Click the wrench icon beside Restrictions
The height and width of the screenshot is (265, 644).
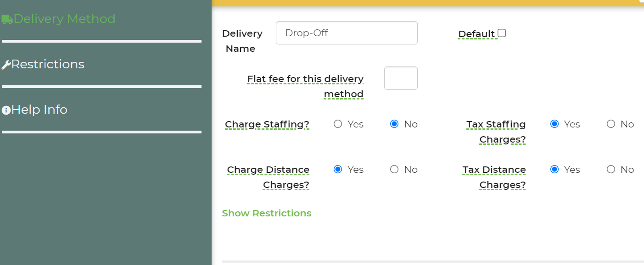pos(6,65)
